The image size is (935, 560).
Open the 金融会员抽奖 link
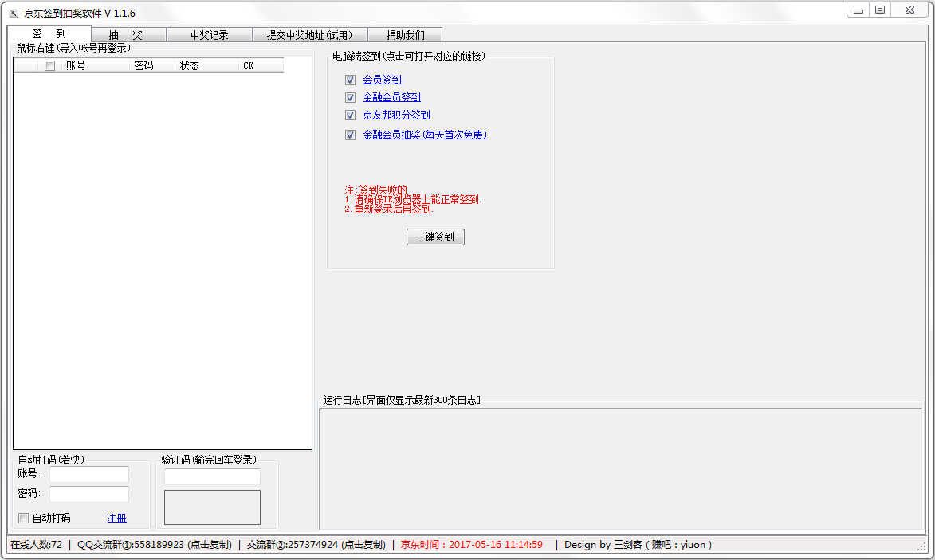425,135
